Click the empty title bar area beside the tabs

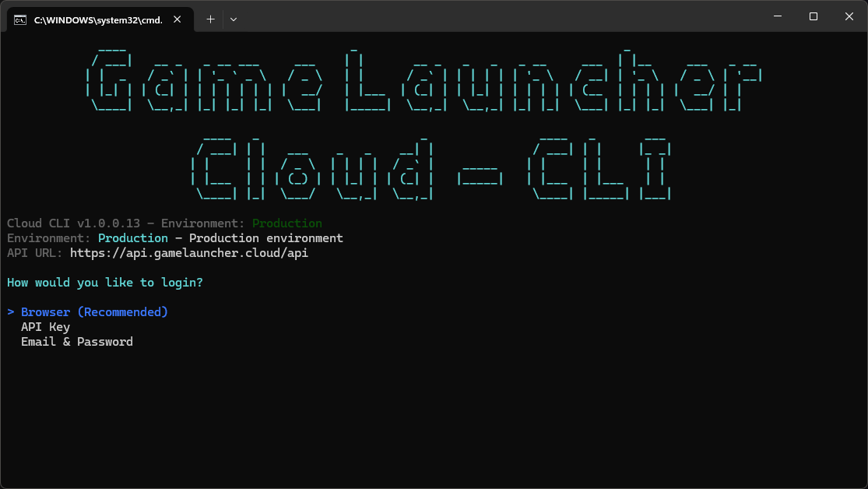click(x=498, y=16)
